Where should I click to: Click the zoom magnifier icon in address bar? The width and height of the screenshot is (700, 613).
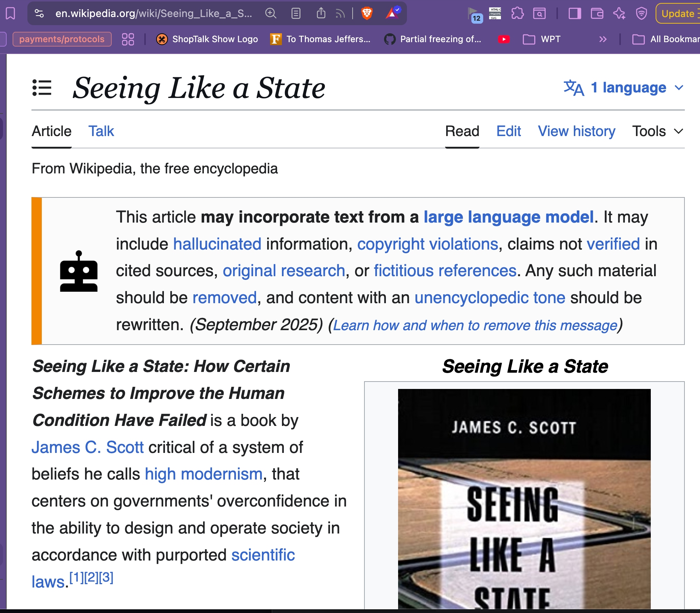[271, 14]
